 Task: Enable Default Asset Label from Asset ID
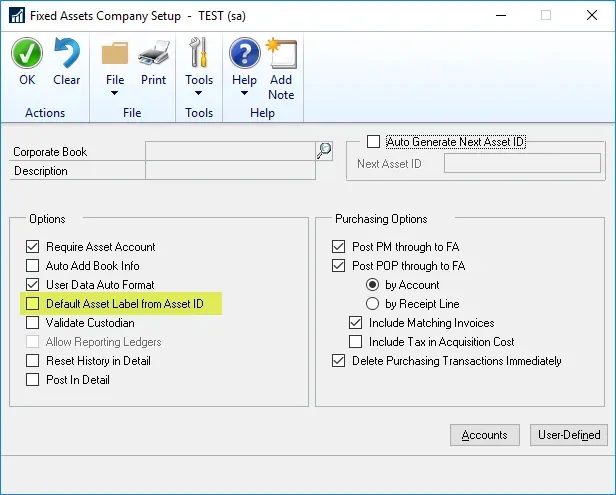click(33, 304)
